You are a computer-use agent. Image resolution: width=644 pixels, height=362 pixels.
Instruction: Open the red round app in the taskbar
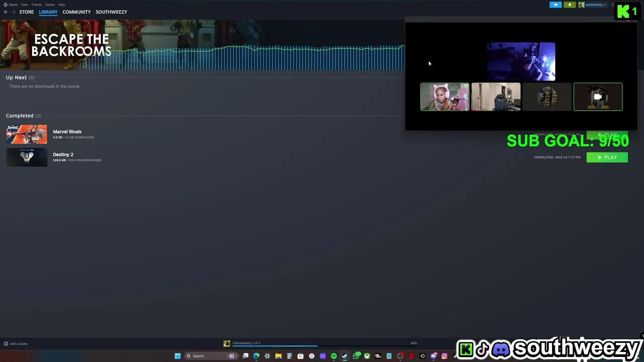point(411,356)
